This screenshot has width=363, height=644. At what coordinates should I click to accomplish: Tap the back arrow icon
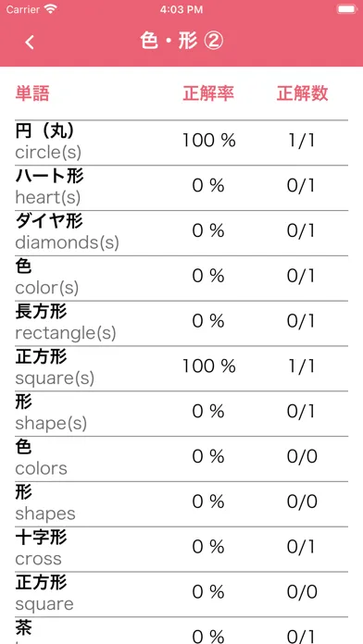point(30,42)
